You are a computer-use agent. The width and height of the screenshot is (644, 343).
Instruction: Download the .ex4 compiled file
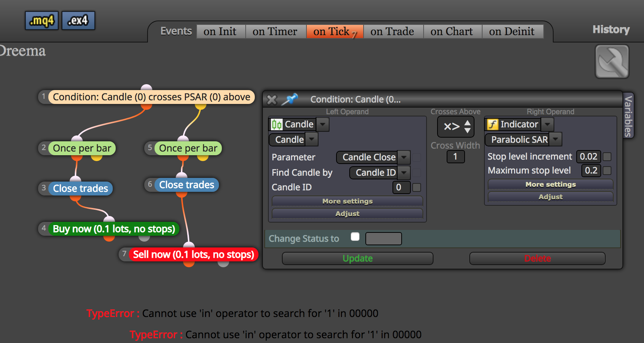[x=78, y=20]
